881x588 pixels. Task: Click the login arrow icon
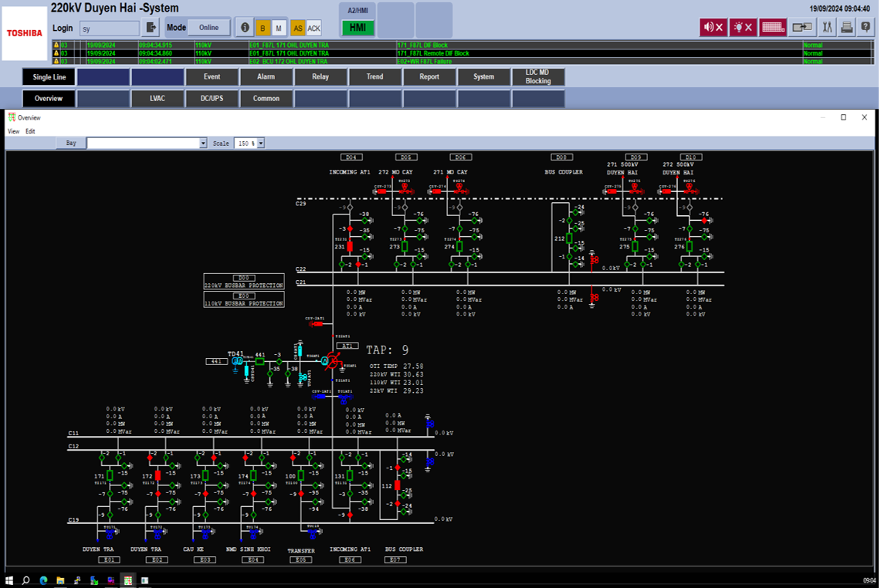click(x=151, y=28)
